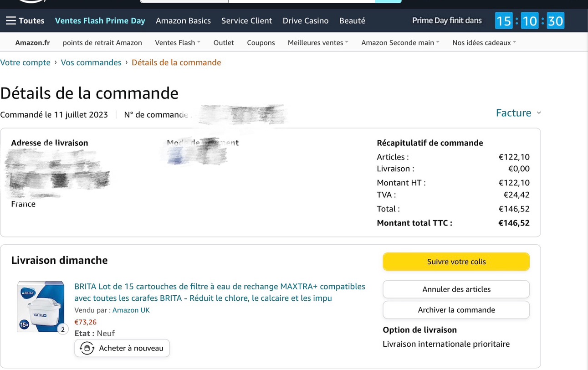Viewport: 588px width, 370px height.
Task: Click the Adresse de livraison heading
Action: click(50, 143)
